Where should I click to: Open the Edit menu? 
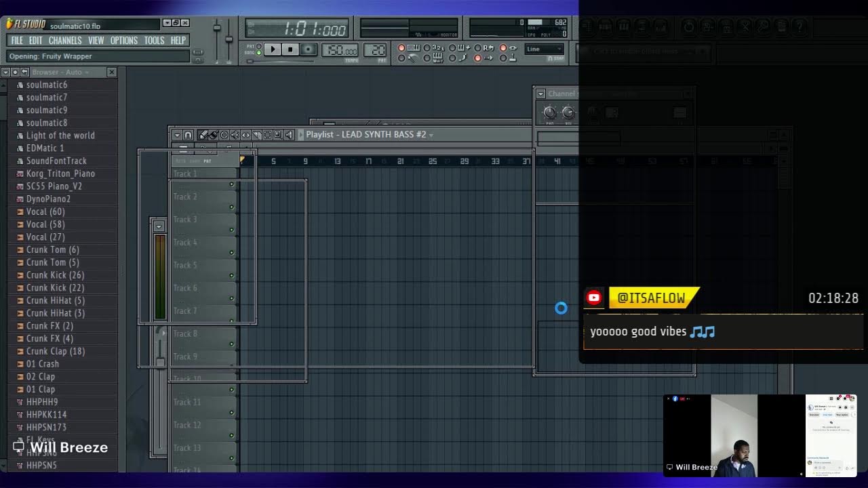[x=36, y=41]
